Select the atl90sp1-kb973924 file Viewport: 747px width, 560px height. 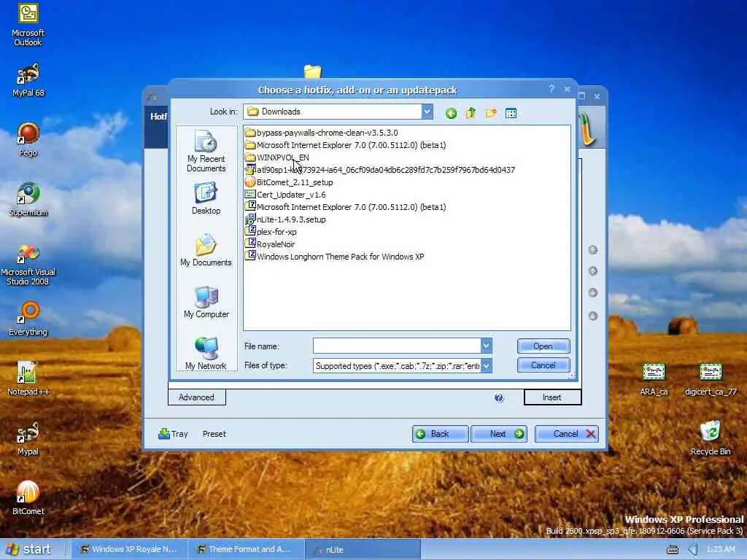[x=379, y=170]
